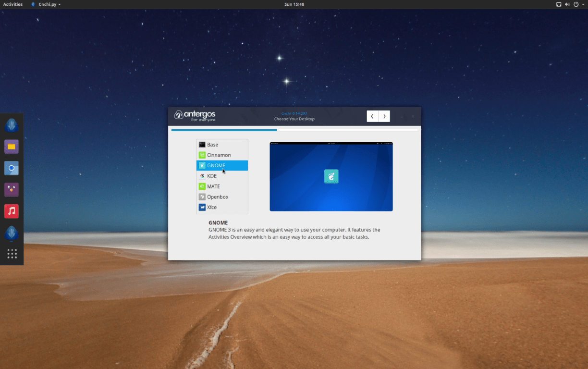Click the volume icon in the top bar

[x=567, y=4]
